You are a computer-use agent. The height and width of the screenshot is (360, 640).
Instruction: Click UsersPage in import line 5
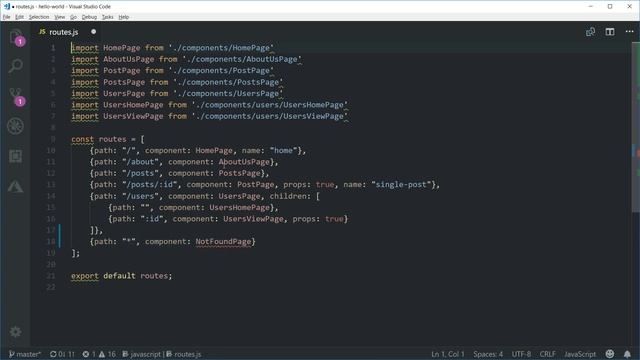pyautogui.click(x=124, y=93)
